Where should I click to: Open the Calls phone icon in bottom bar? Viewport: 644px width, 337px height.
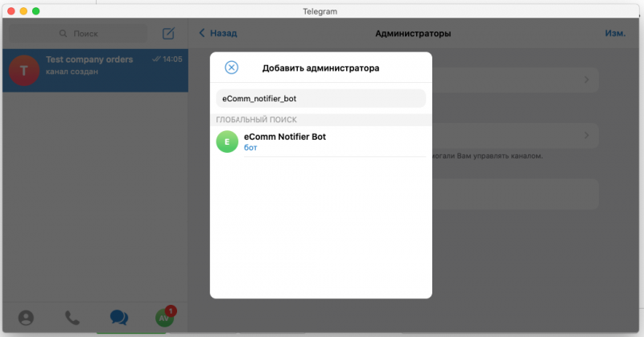pos(72,317)
